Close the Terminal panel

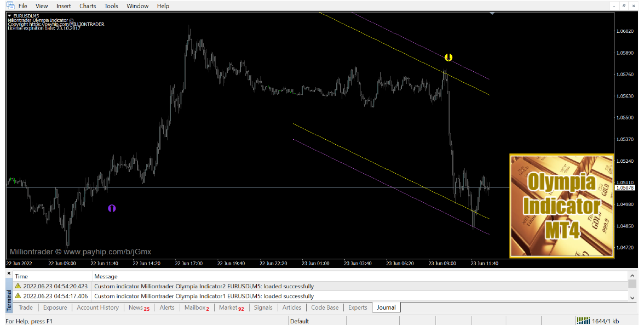(x=9, y=273)
